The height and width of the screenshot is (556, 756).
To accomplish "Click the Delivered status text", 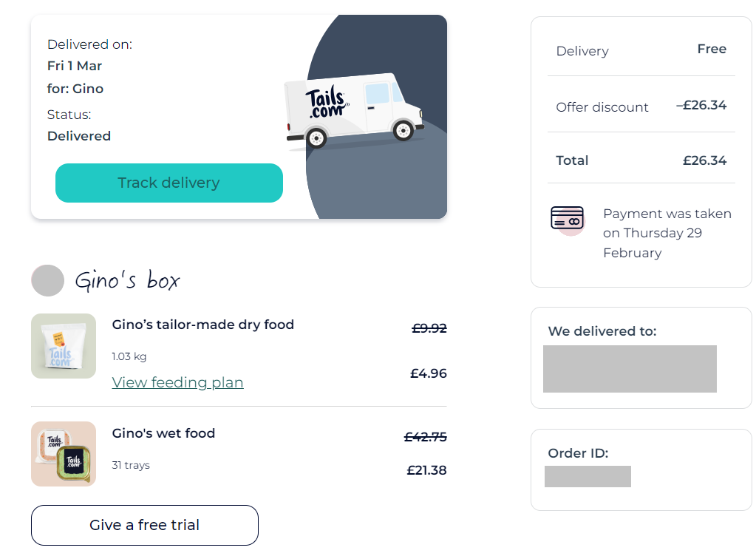I will click(79, 136).
